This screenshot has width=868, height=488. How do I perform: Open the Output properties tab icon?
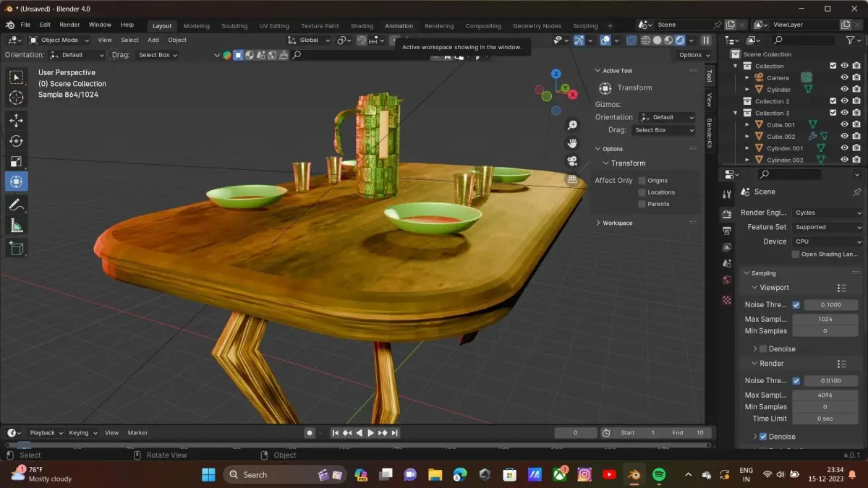point(727,231)
